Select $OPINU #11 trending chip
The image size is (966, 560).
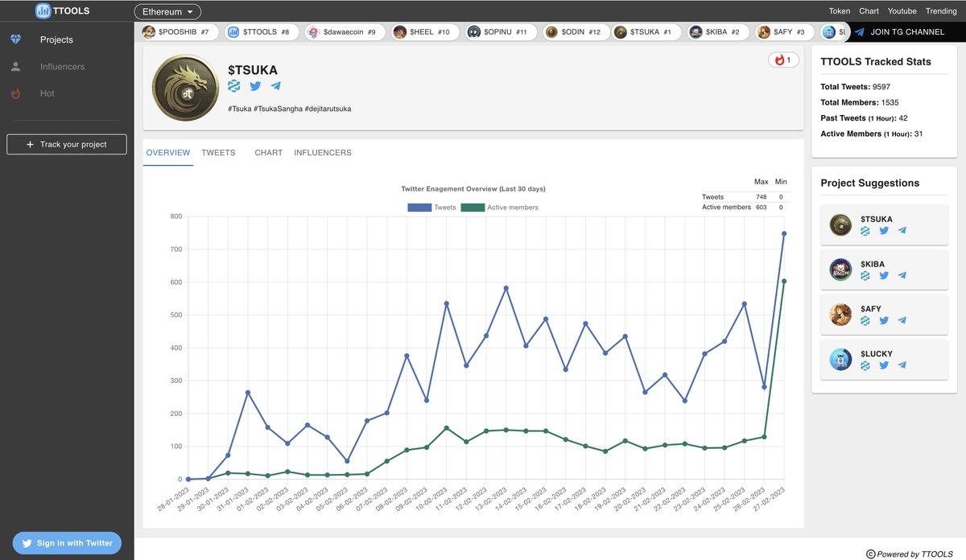(502, 32)
